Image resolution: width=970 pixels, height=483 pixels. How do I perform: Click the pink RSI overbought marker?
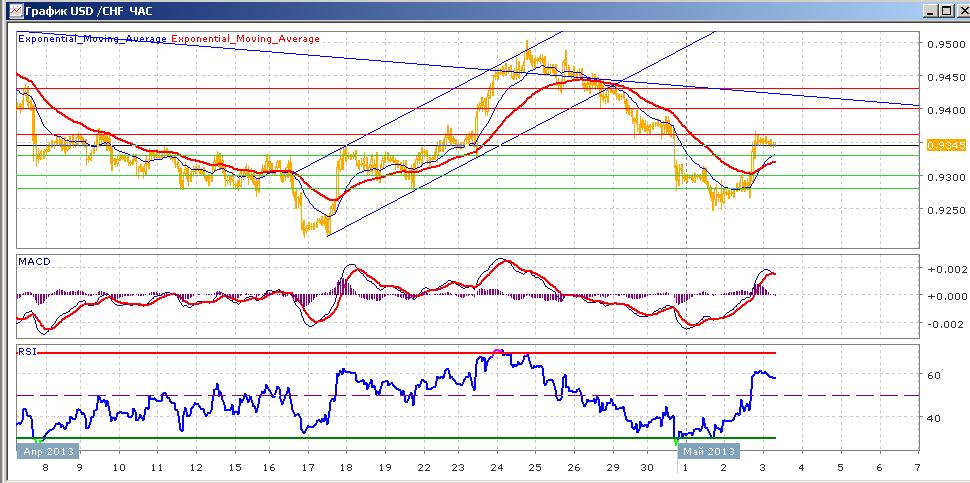click(499, 352)
